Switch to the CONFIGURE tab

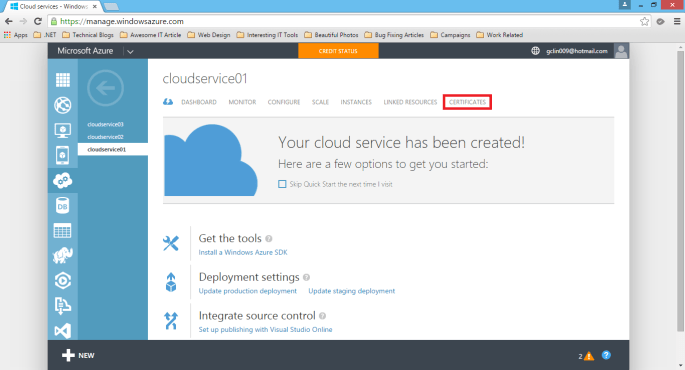pos(284,102)
